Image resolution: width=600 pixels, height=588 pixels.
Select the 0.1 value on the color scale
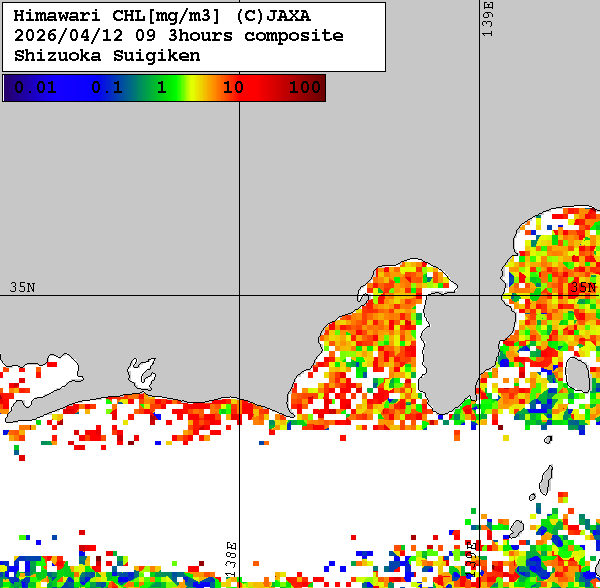pyautogui.click(x=106, y=88)
